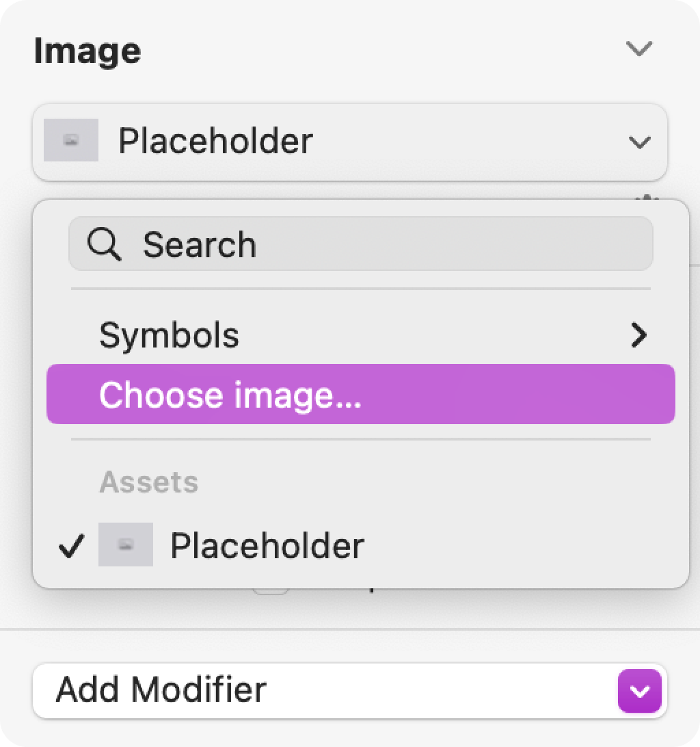Screen dimensions: 700x747
Task: Click the Assets section header
Action: (x=149, y=482)
